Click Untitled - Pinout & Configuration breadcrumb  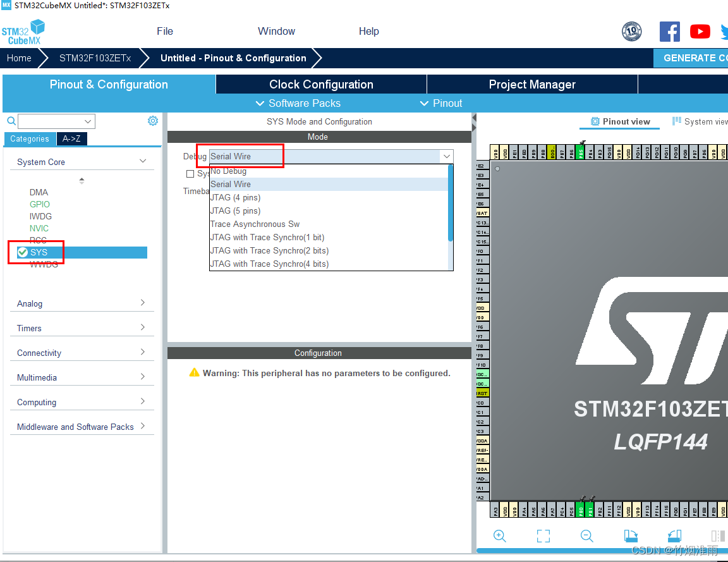[x=233, y=58]
